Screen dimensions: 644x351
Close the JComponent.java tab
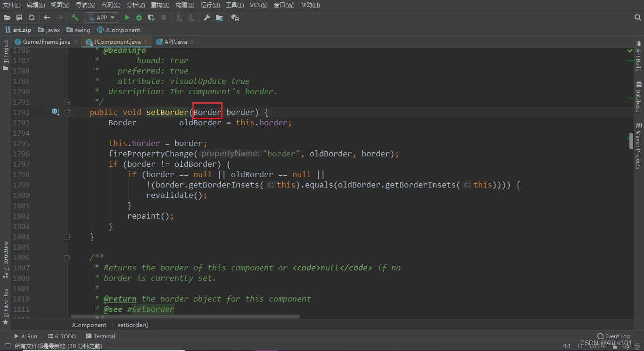[x=145, y=42]
